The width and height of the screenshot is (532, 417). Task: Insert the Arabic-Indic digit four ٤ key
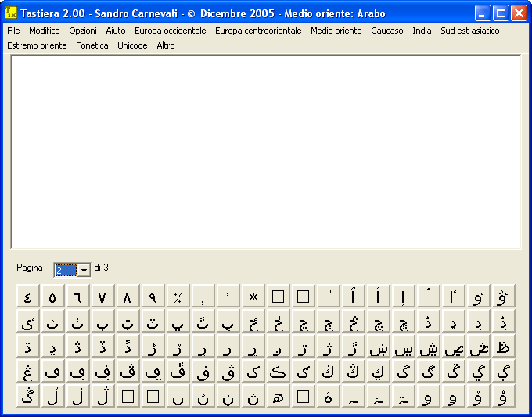coord(28,296)
